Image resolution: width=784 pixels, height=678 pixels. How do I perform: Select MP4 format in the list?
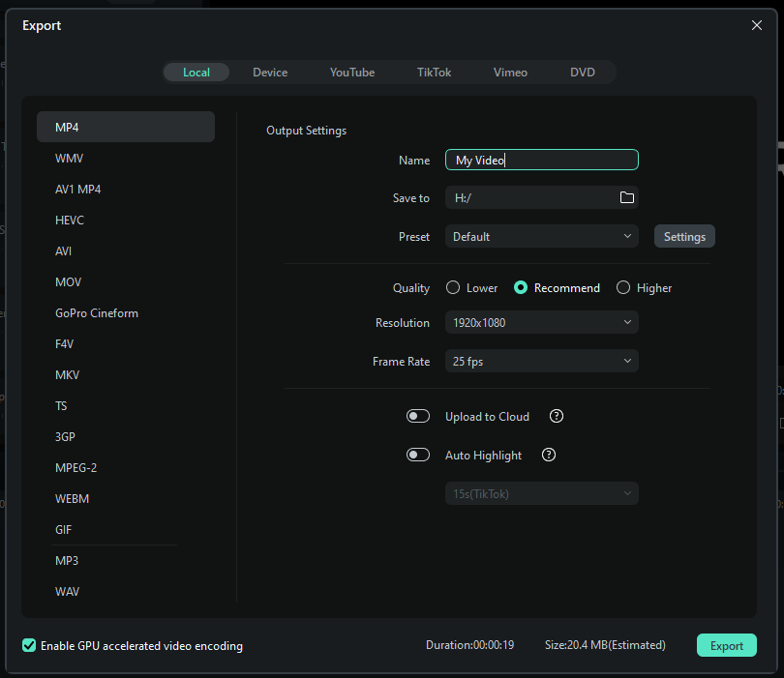pos(126,127)
